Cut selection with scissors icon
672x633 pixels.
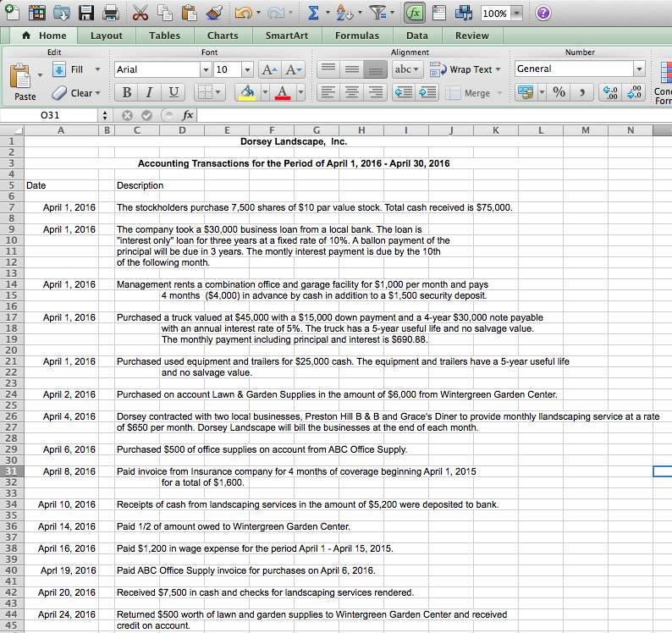click(x=140, y=13)
